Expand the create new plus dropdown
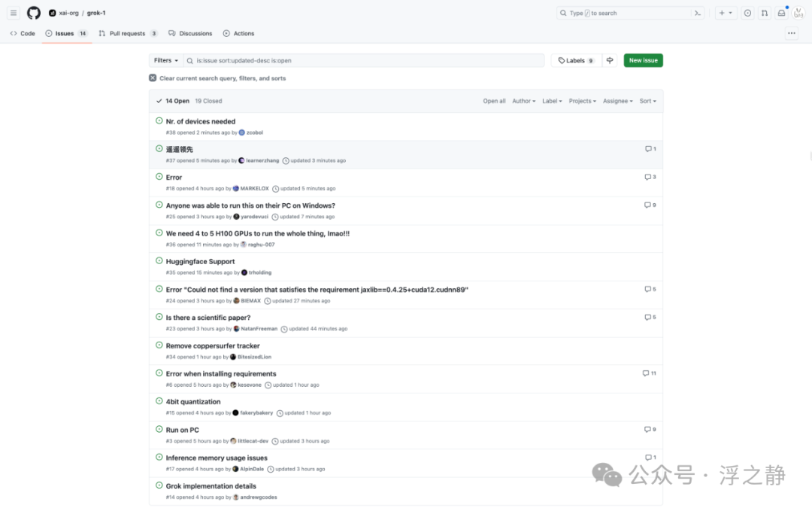 [x=726, y=13]
